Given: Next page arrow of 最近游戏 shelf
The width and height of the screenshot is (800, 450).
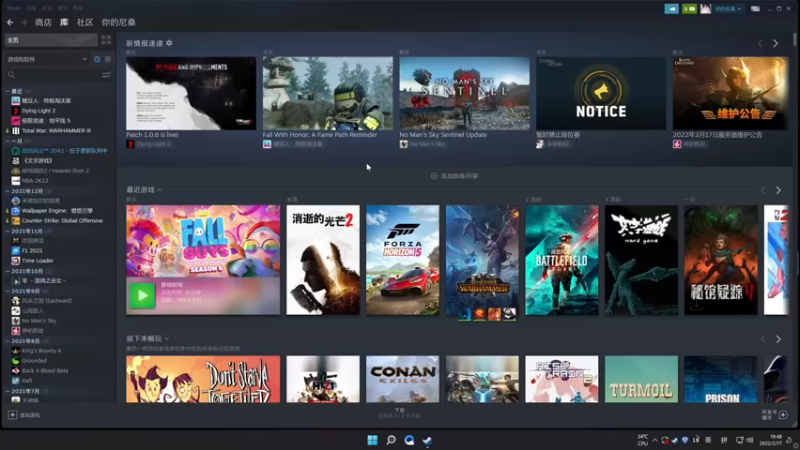Looking at the screenshot, I should 778,190.
